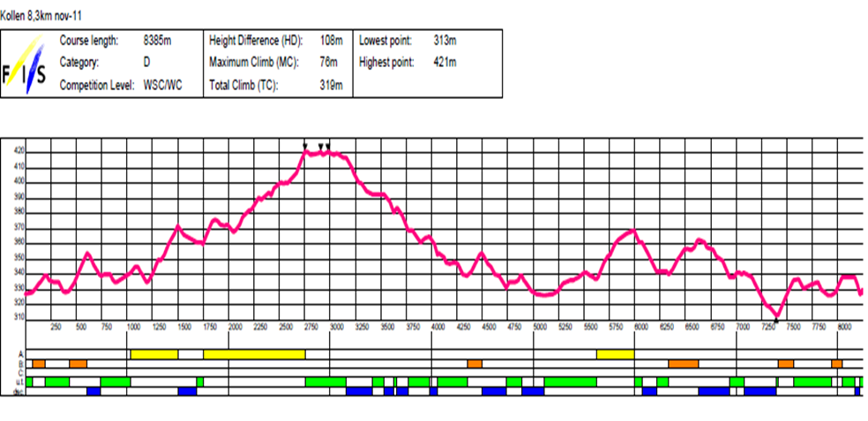Click the 420 label on the elevation axis
The image size is (868, 421).
click(19, 152)
